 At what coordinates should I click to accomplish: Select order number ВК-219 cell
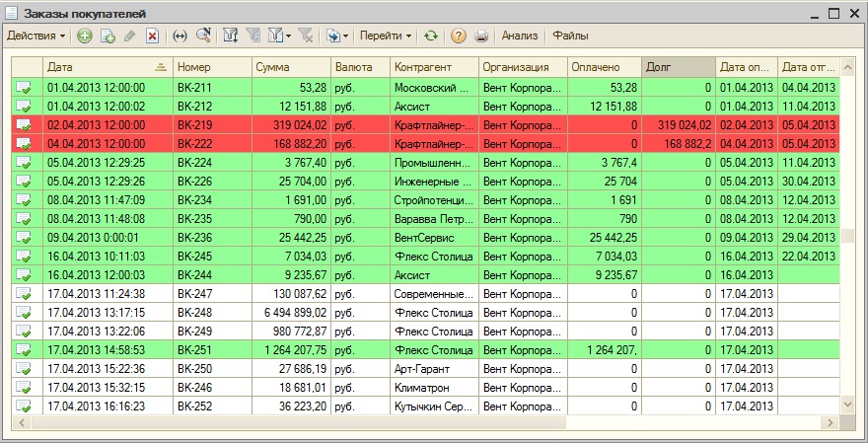pyautogui.click(x=213, y=125)
